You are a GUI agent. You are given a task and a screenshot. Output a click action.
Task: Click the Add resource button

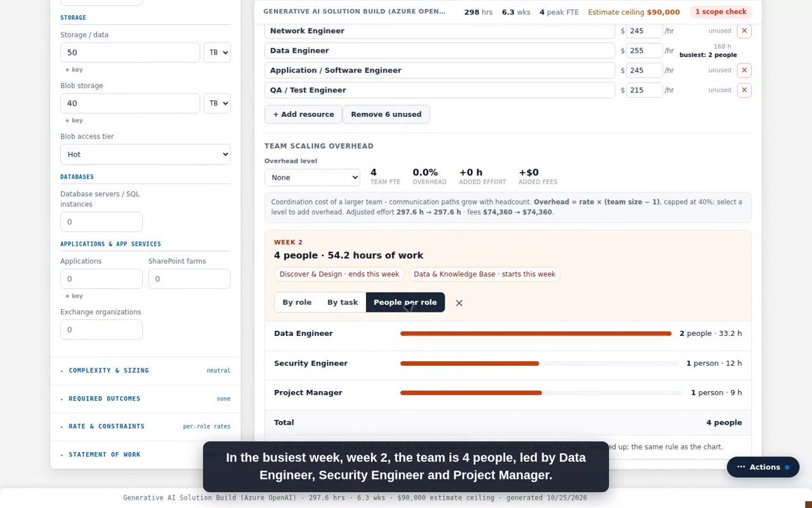point(303,114)
